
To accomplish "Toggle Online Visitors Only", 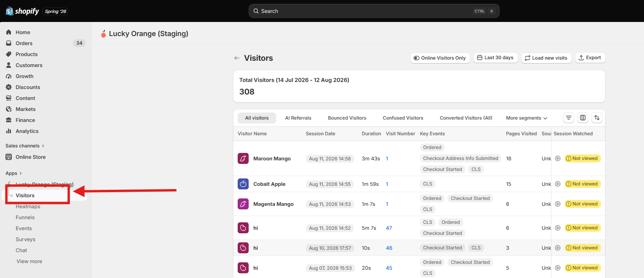I will point(440,58).
